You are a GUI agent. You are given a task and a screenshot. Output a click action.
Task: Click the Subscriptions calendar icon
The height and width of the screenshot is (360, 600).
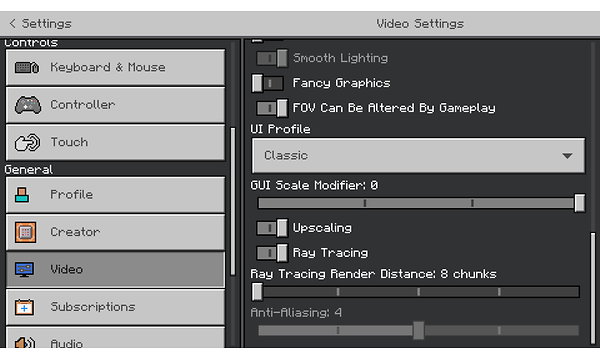[x=24, y=307]
